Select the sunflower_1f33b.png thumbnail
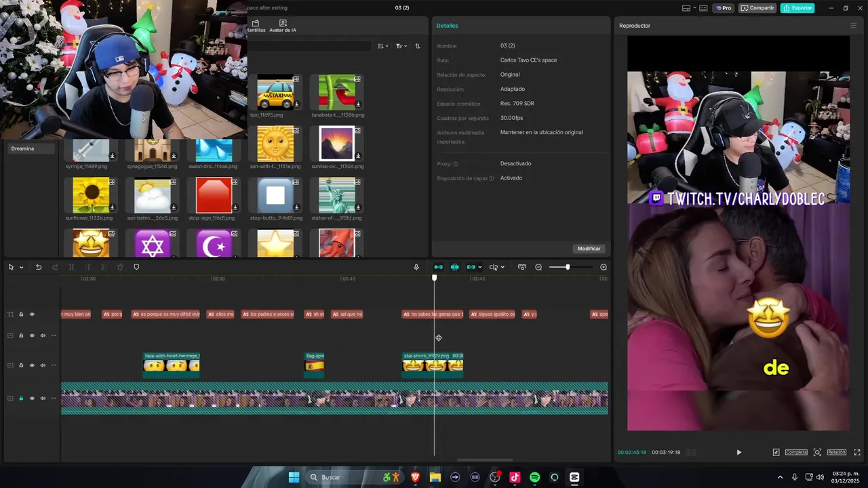 pyautogui.click(x=91, y=195)
